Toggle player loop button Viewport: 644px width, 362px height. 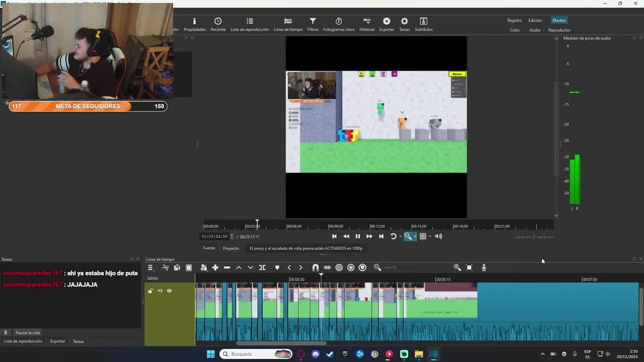coord(393,236)
